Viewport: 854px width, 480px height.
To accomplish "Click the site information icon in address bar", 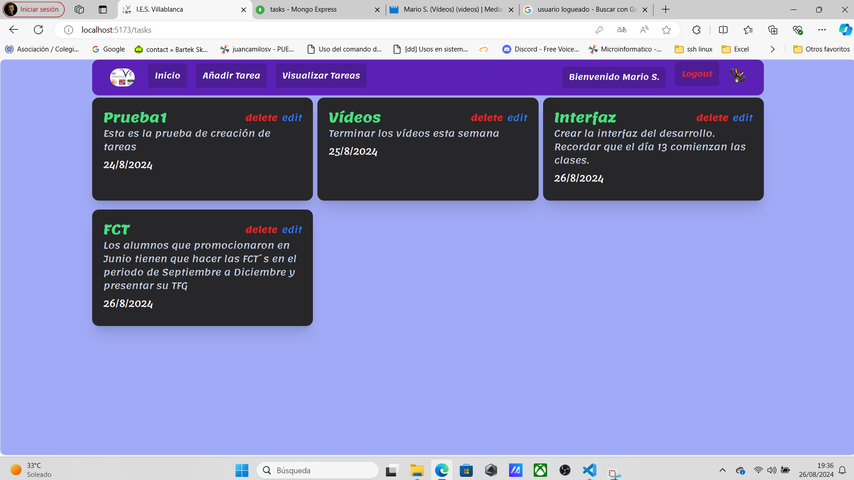I will pyautogui.click(x=69, y=30).
